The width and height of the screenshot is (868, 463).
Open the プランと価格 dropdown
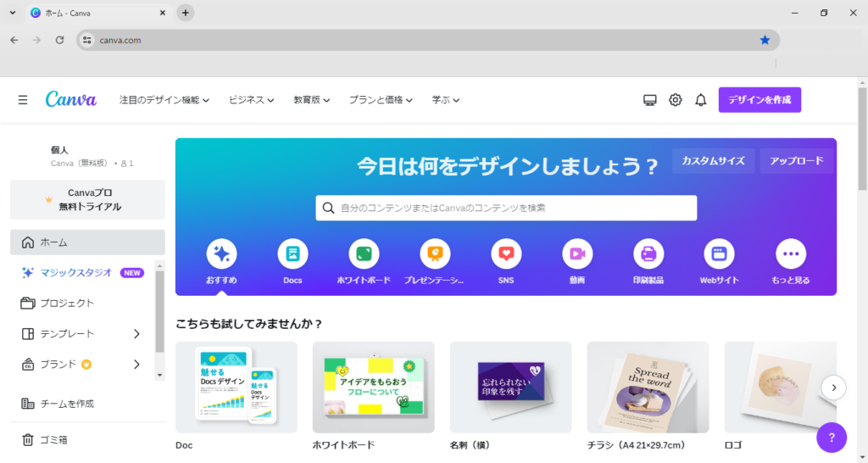(x=381, y=100)
